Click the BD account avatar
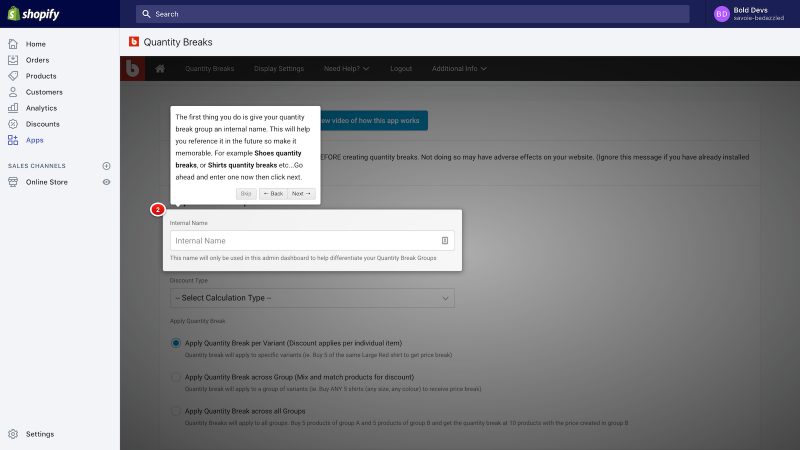The image size is (800, 450). point(721,14)
